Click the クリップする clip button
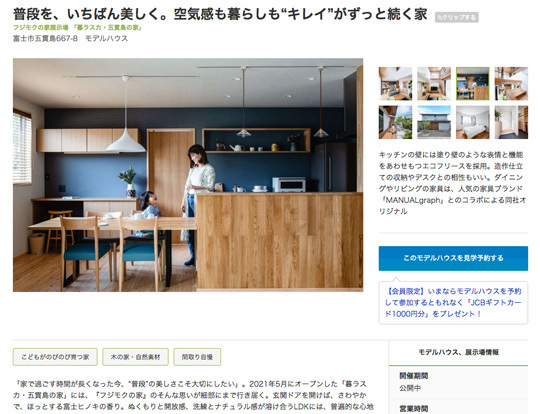This screenshot has height=414, width=540. (x=456, y=17)
